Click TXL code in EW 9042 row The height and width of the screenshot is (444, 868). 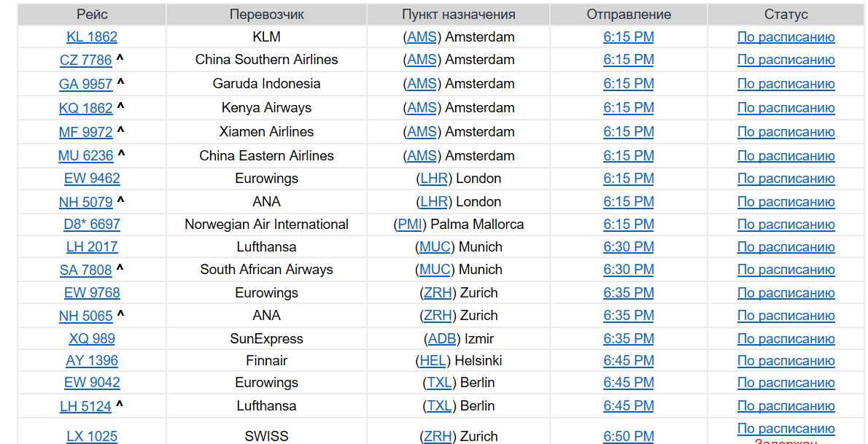point(439,383)
